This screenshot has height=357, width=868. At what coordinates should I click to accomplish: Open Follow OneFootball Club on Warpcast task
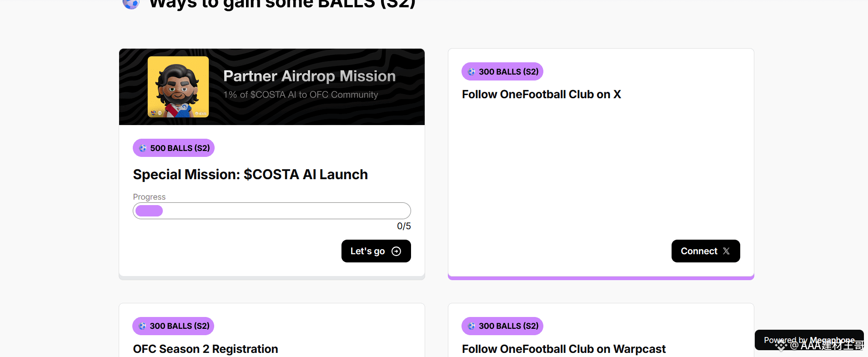564,349
